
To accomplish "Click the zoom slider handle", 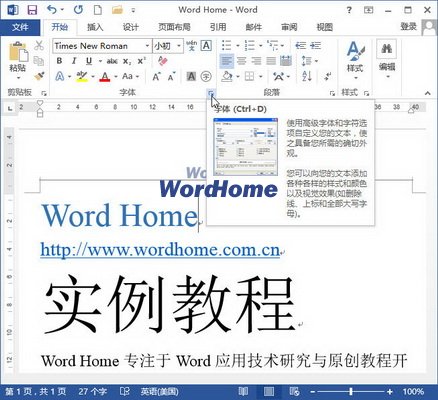I will pos(351,391).
